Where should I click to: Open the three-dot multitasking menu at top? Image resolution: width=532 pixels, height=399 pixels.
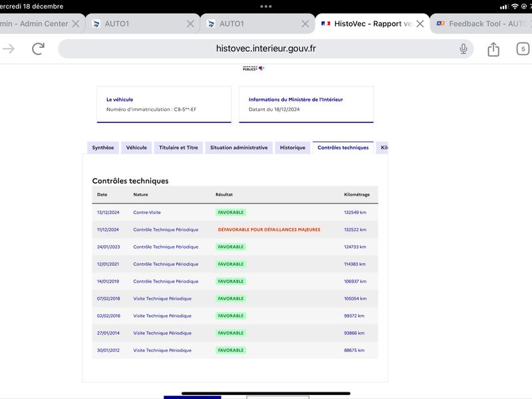point(265,7)
